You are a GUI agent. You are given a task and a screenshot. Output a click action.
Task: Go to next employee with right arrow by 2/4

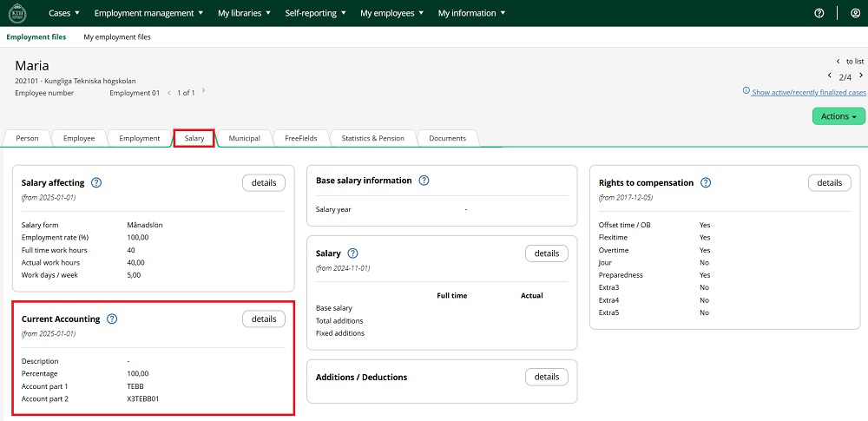[860, 76]
